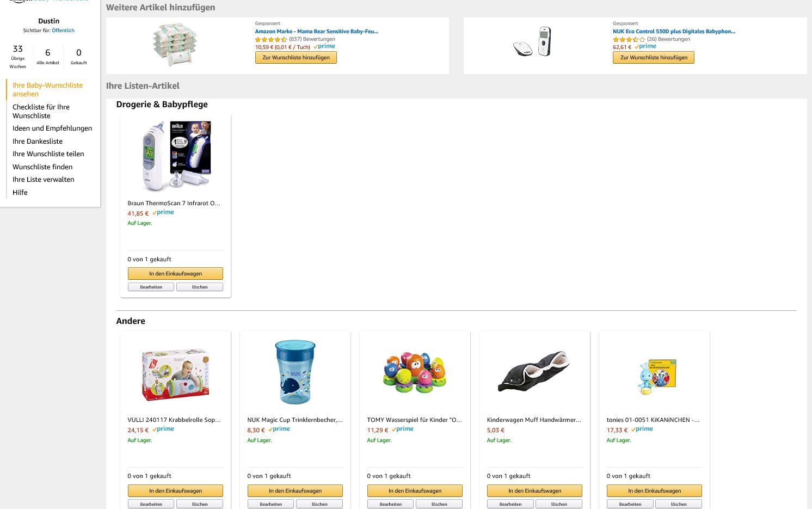Go to Ihre Wunschliste teilen
The image size is (812, 509).
point(48,154)
